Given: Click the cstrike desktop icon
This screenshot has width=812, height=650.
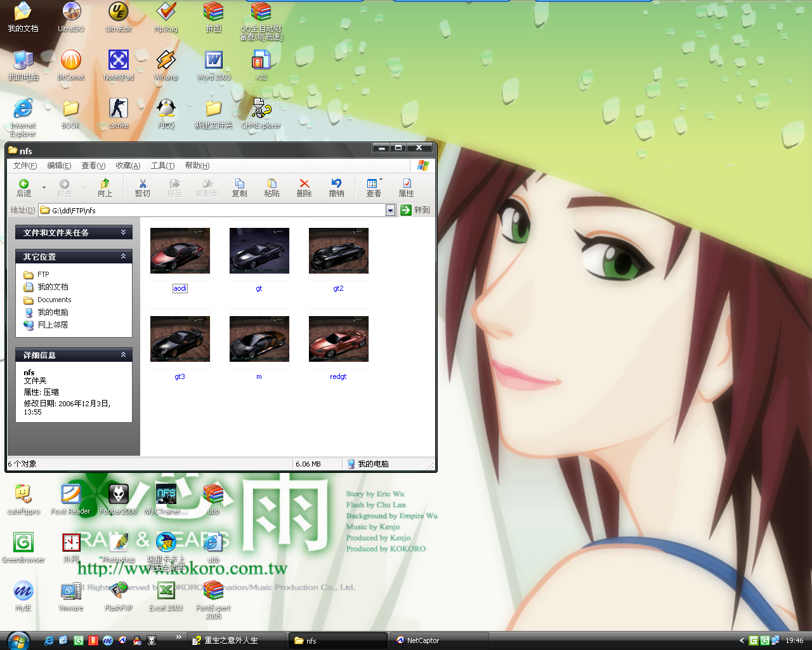Looking at the screenshot, I should pyautogui.click(x=119, y=114).
